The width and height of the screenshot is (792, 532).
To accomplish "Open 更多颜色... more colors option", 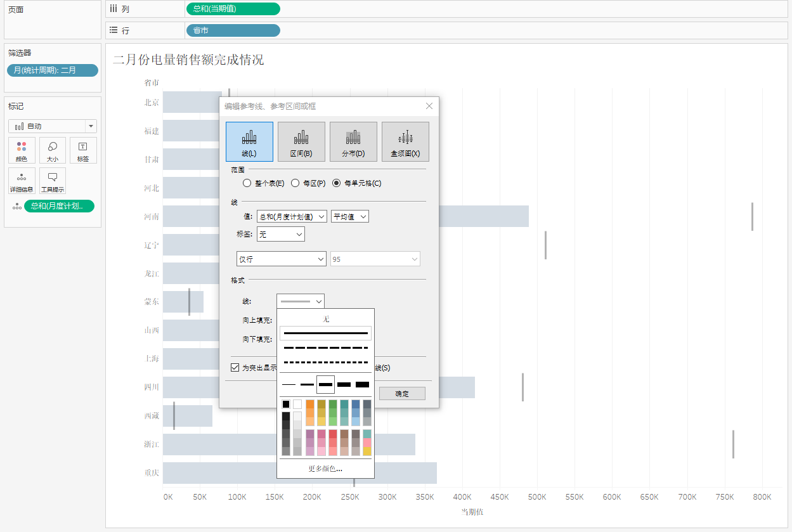I will pyautogui.click(x=325, y=469).
